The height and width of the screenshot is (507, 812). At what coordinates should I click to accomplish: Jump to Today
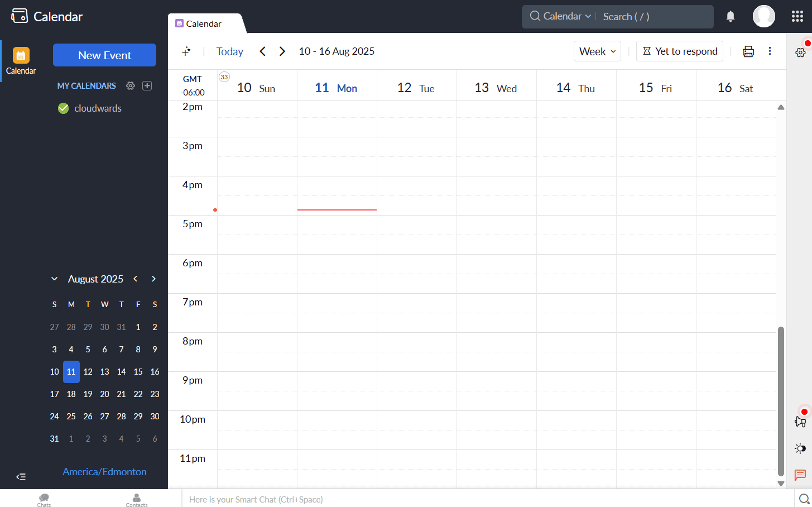tap(230, 51)
